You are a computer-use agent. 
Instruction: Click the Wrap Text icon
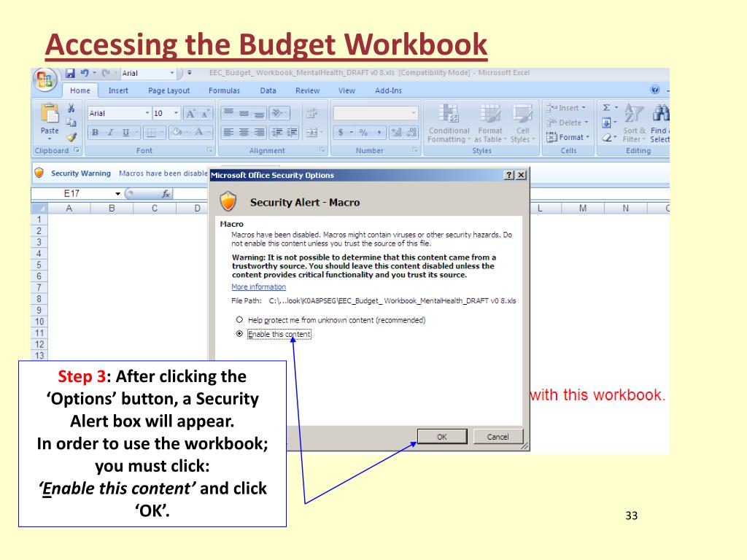coord(311,113)
